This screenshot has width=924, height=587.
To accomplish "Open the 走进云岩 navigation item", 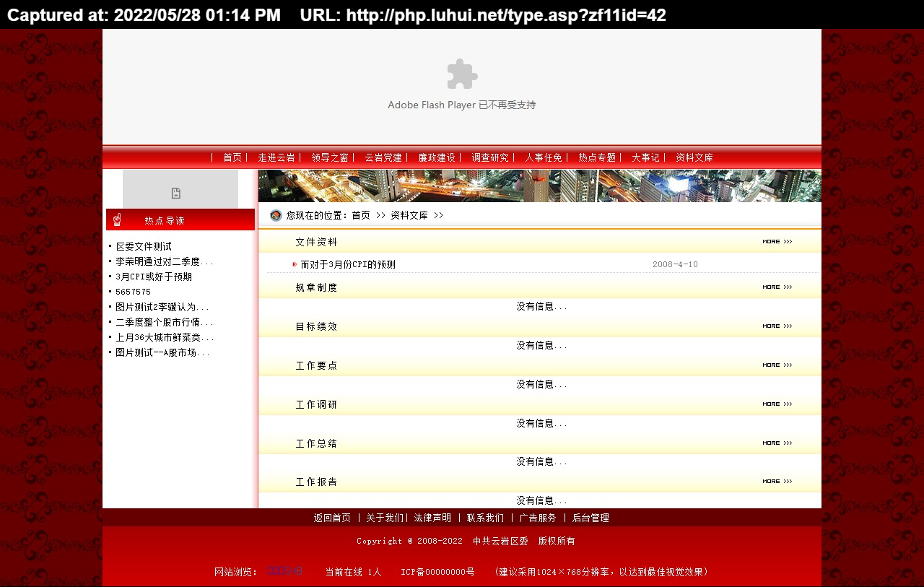I will tap(276, 157).
